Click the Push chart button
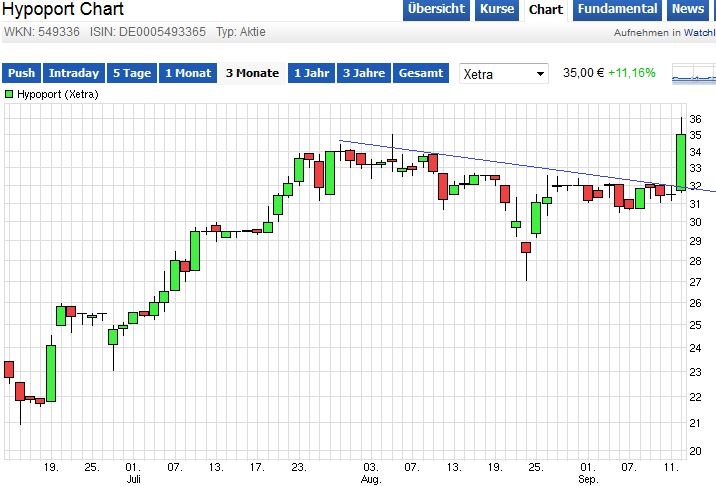 point(21,73)
